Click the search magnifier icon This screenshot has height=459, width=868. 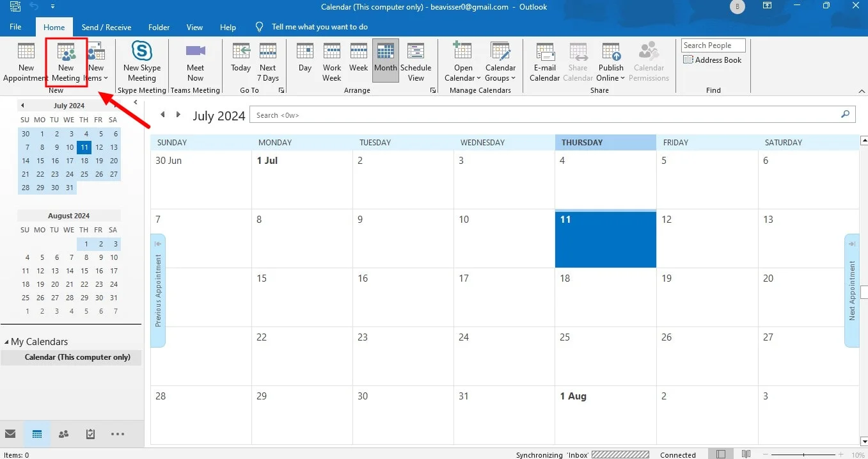pos(846,115)
